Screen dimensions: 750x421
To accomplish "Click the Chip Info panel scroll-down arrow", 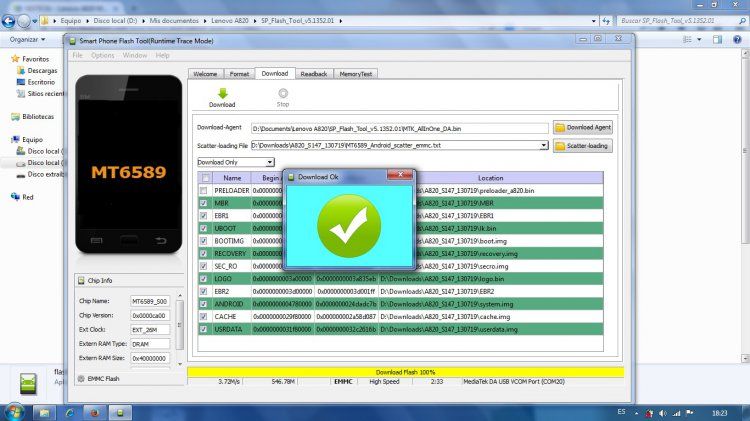I will coord(180,364).
